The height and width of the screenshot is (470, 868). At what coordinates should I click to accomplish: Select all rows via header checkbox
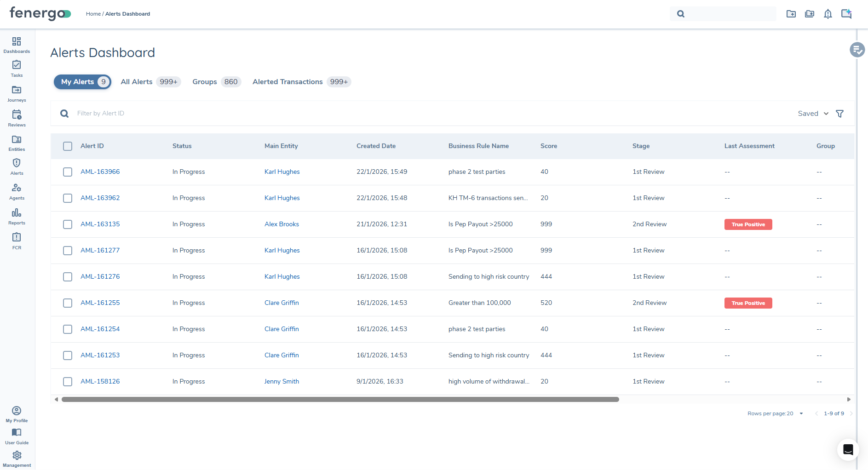68,146
